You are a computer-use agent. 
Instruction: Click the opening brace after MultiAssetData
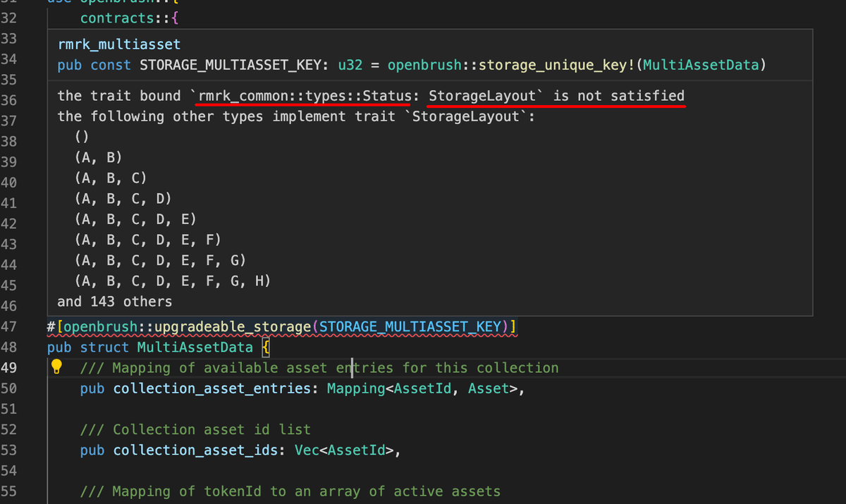[x=265, y=347]
